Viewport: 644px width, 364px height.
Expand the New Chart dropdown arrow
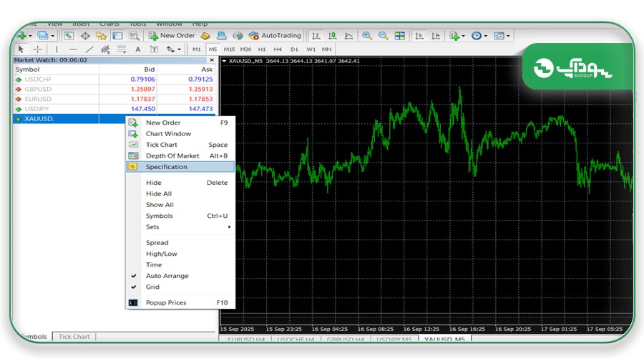[x=30, y=37]
